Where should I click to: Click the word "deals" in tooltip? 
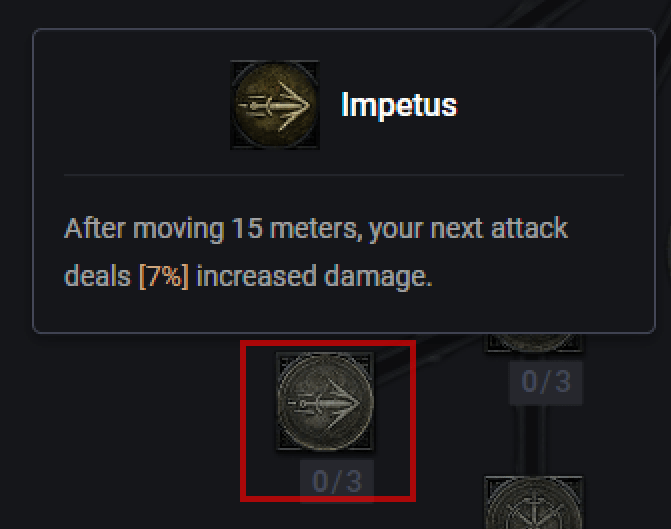(x=98, y=277)
